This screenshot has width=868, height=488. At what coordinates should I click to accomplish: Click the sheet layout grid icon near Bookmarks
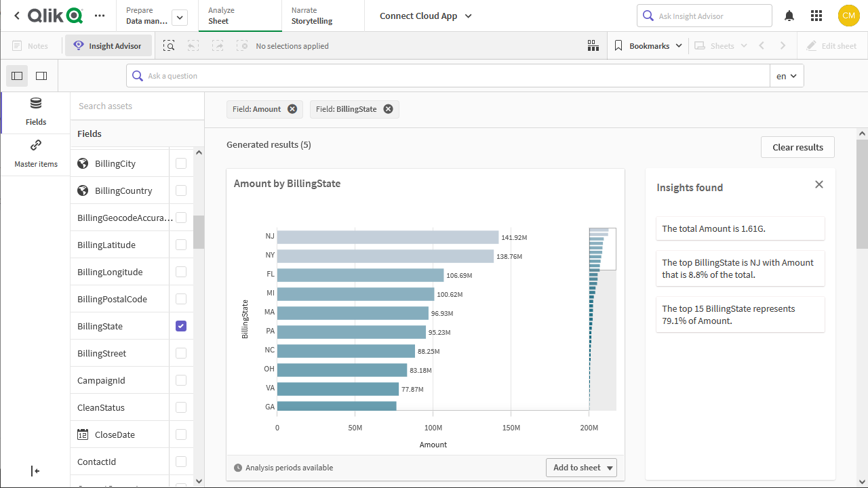pos(593,45)
